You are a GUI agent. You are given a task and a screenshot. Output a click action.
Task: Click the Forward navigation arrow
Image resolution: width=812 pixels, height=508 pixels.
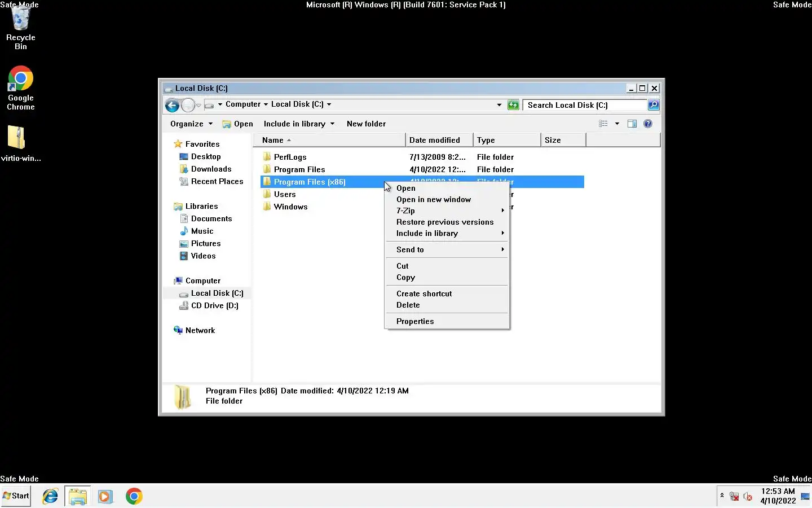point(188,105)
